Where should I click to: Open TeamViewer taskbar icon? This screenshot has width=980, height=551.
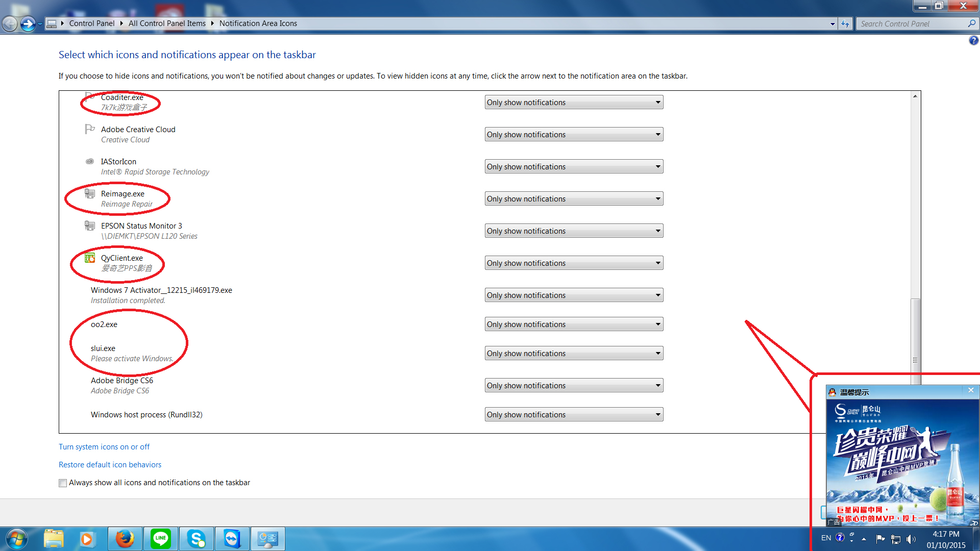click(232, 539)
